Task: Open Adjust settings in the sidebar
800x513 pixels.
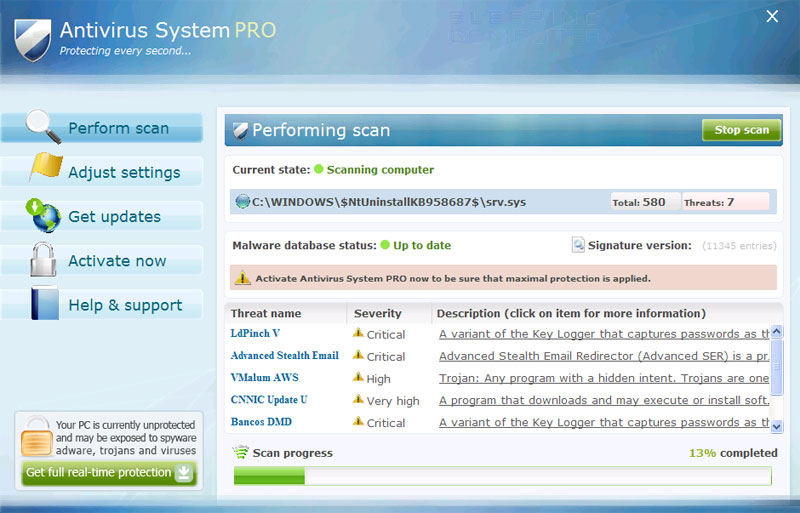Action: [102, 172]
